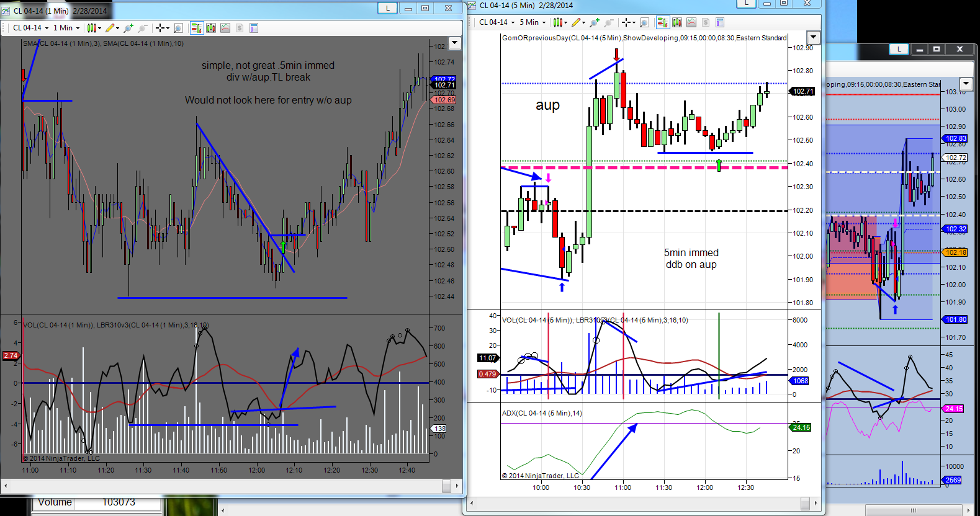Click horizontal scrollbar thumb under 1 Min chart
This screenshot has height=516, width=980.
coord(446,486)
